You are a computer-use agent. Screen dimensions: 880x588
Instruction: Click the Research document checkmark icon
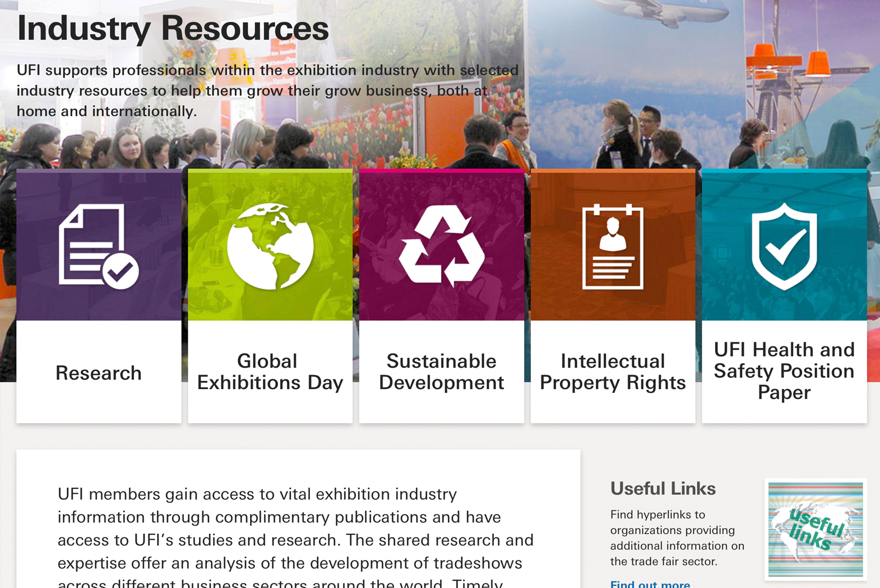click(x=99, y=247)
